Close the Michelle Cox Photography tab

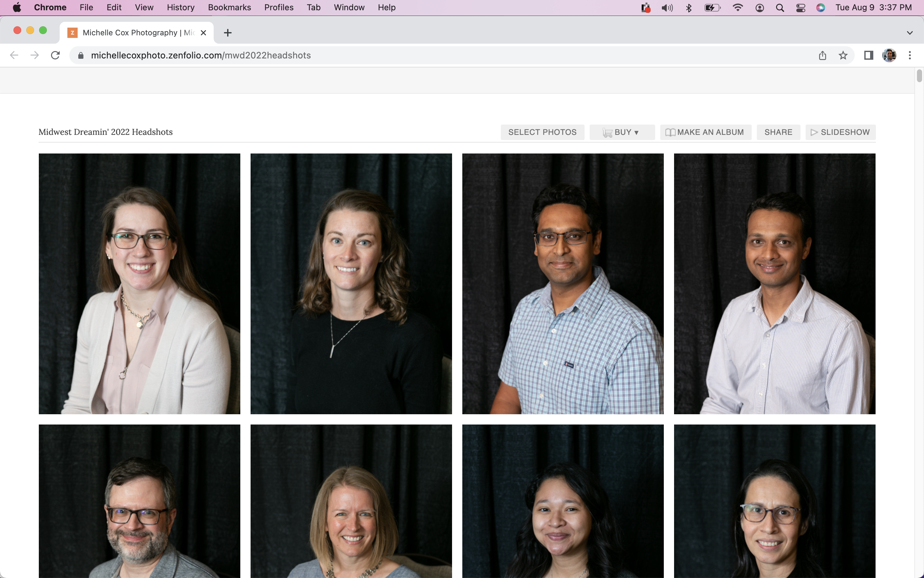[x=203, y=33]
